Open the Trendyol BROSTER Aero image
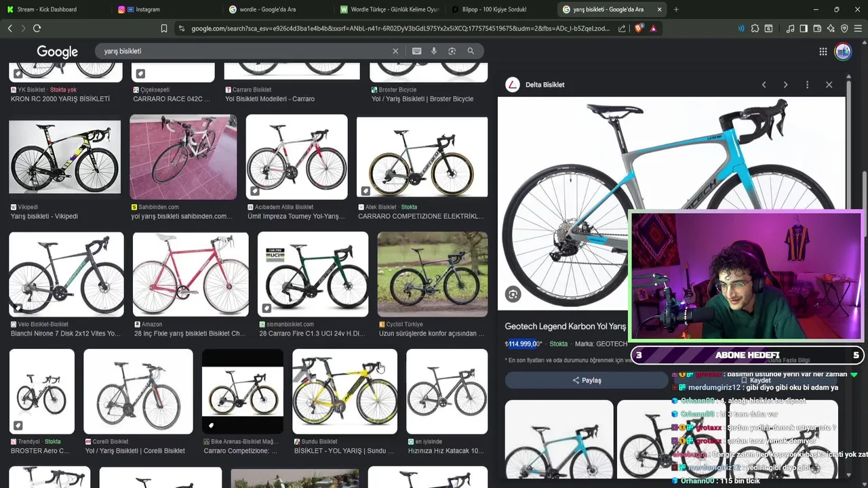Viewport: 868px width, 488px height. click(41, 391)
